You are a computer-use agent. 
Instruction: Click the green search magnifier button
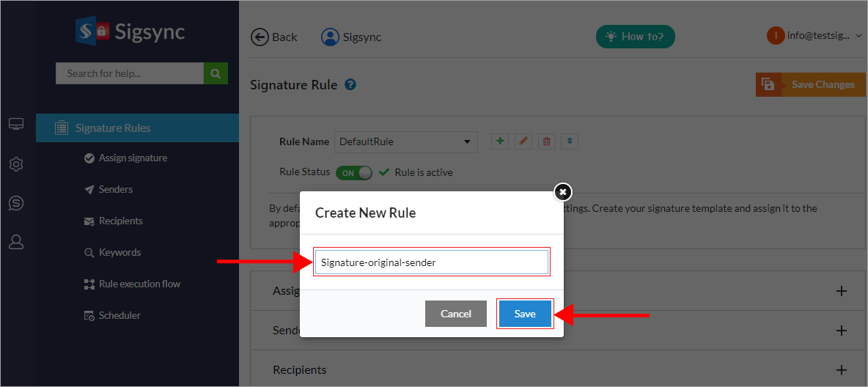tap(216, 73)
